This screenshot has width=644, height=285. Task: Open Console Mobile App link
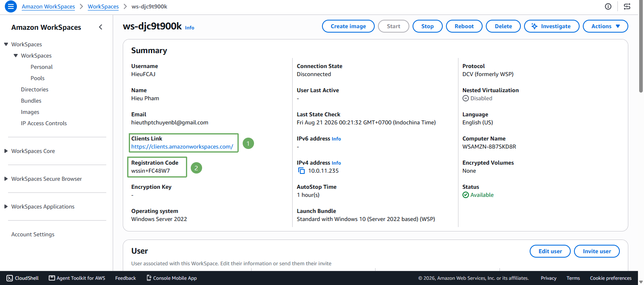point(171,278)
